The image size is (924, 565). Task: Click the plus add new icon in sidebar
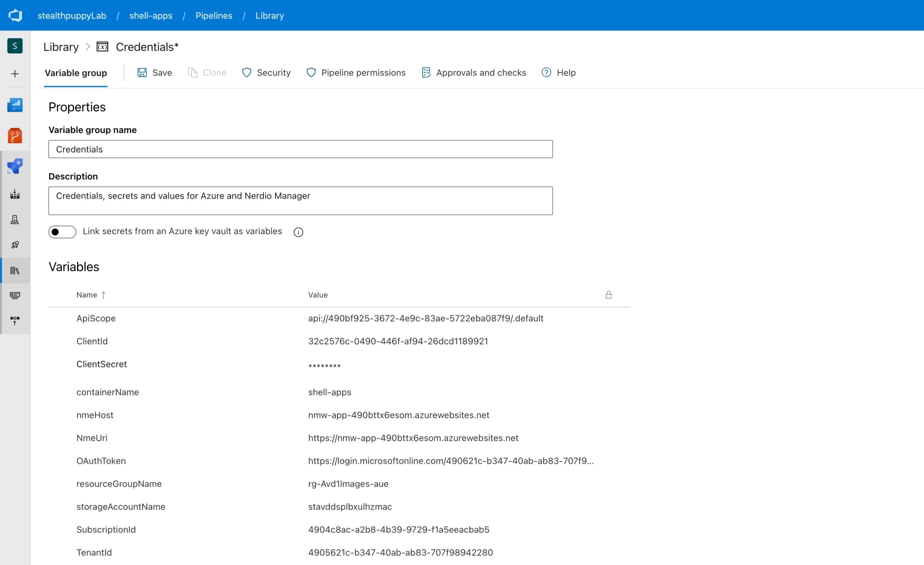15,74
